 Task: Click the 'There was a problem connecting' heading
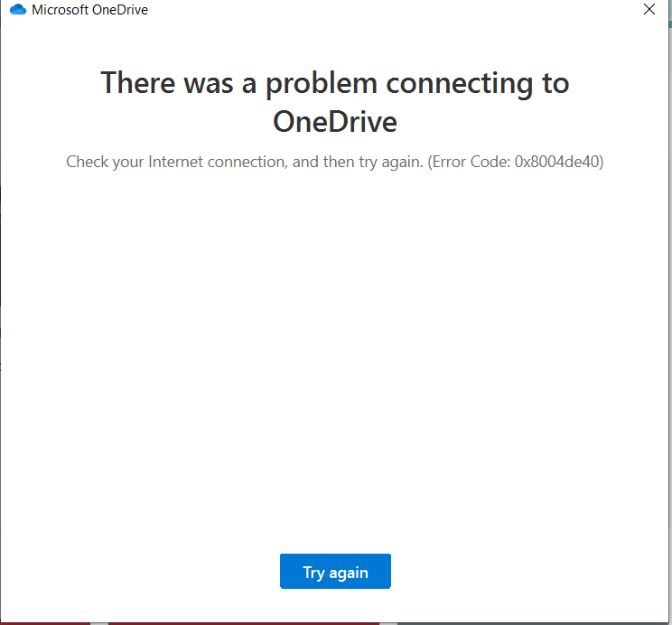pos(335,102)
